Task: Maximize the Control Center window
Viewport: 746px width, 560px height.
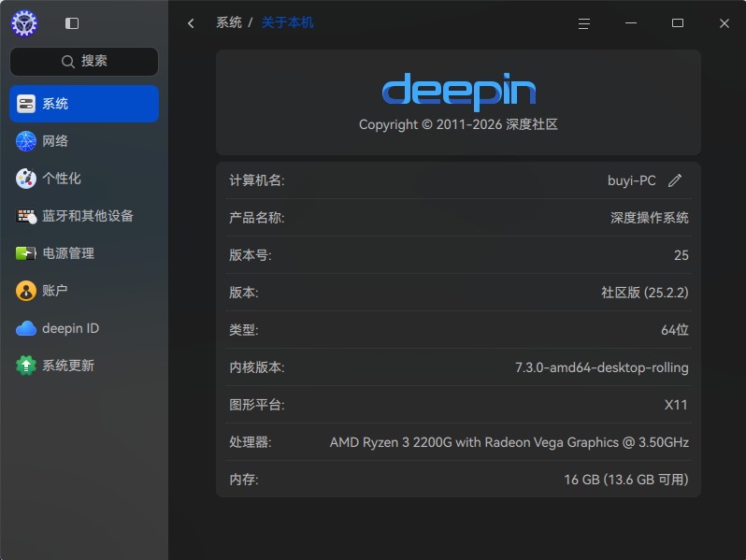Action: coord(678,22)
